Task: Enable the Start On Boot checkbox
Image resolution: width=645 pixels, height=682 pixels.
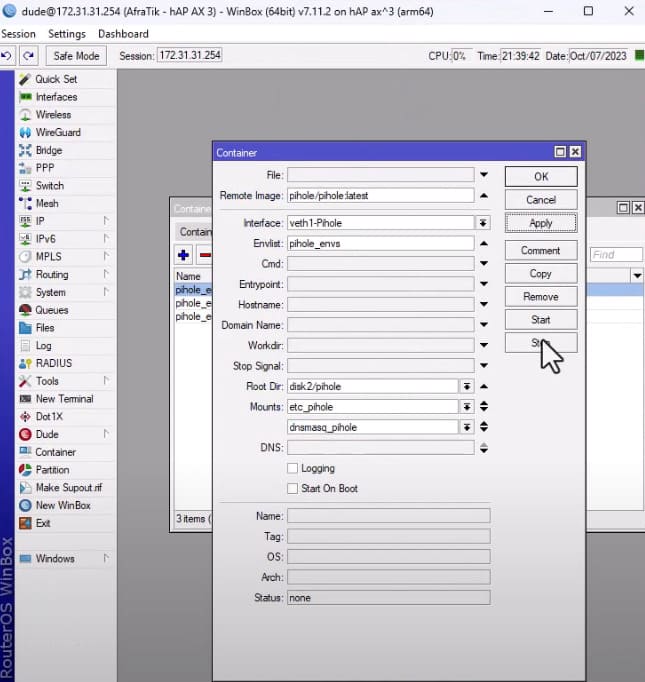Action: click(x=292, y=488)
